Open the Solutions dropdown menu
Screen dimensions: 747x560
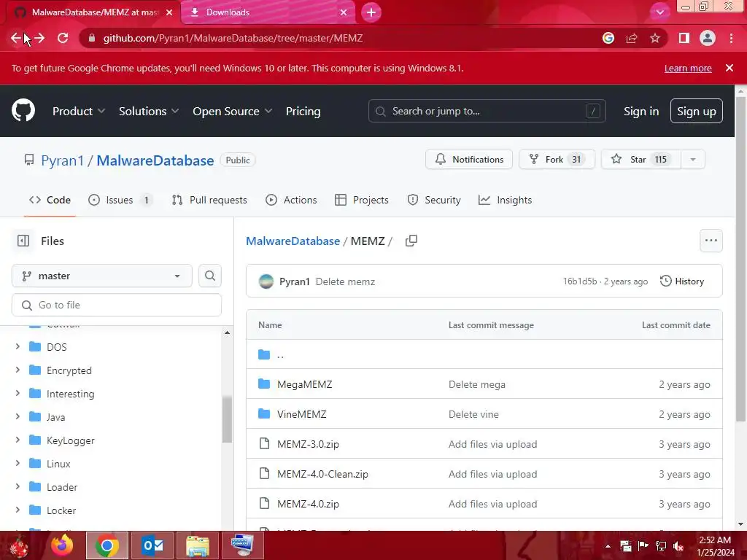pos(149,112)
